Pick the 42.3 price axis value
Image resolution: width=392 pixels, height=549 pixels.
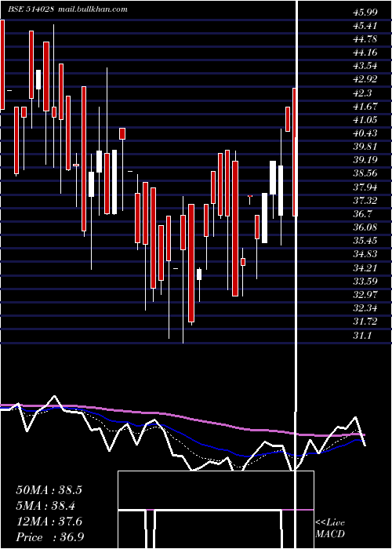(x=362, y=93)
